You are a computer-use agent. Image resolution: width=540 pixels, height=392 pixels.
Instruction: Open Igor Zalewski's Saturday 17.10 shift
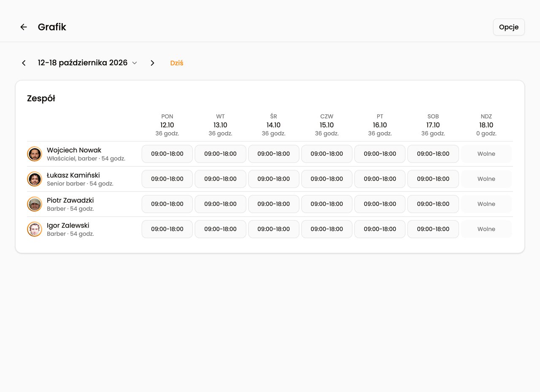433,229
